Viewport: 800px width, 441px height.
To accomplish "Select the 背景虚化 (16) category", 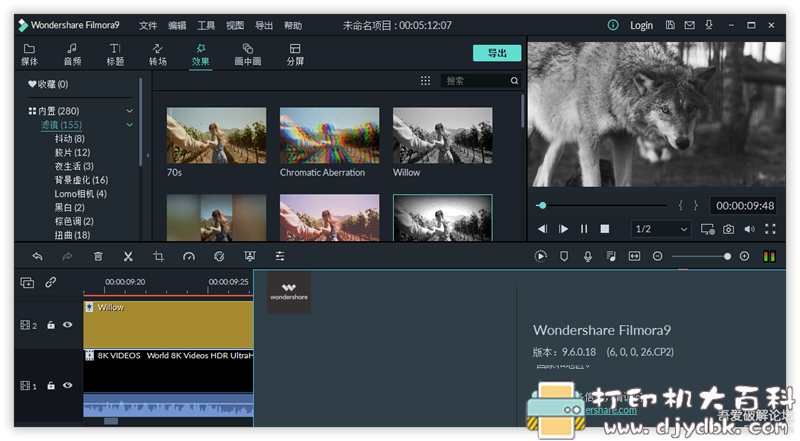I will [81, 180].
